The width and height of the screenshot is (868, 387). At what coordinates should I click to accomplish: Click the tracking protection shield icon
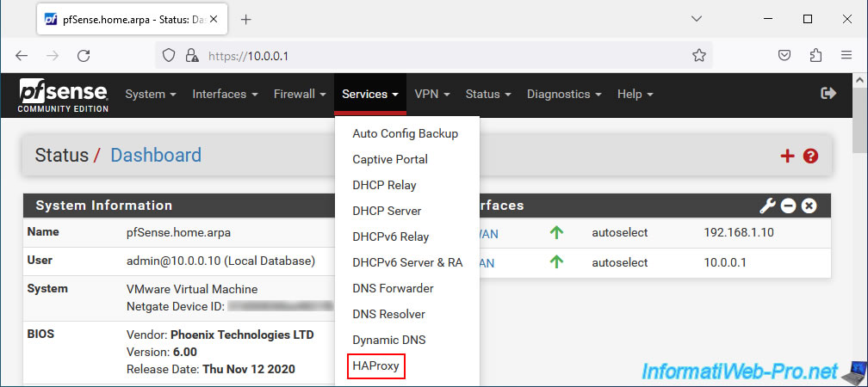pyautogui.click(x=168, y=55)
